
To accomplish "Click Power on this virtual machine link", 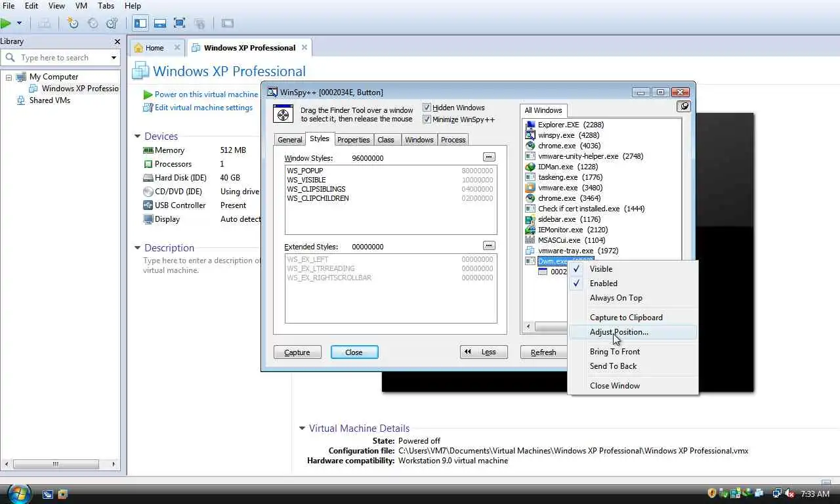I will (206, 94).
